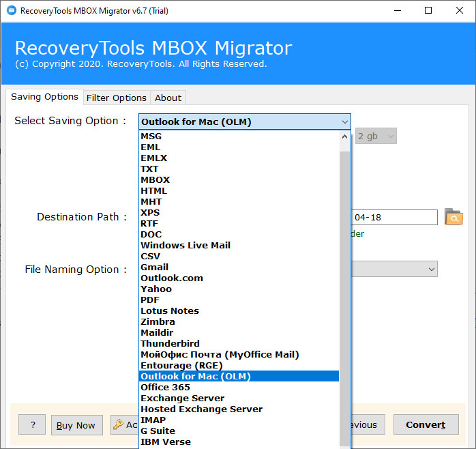Select Entourage (RGE) option
This screenshot has width=476, height=449.
(239, 366)
